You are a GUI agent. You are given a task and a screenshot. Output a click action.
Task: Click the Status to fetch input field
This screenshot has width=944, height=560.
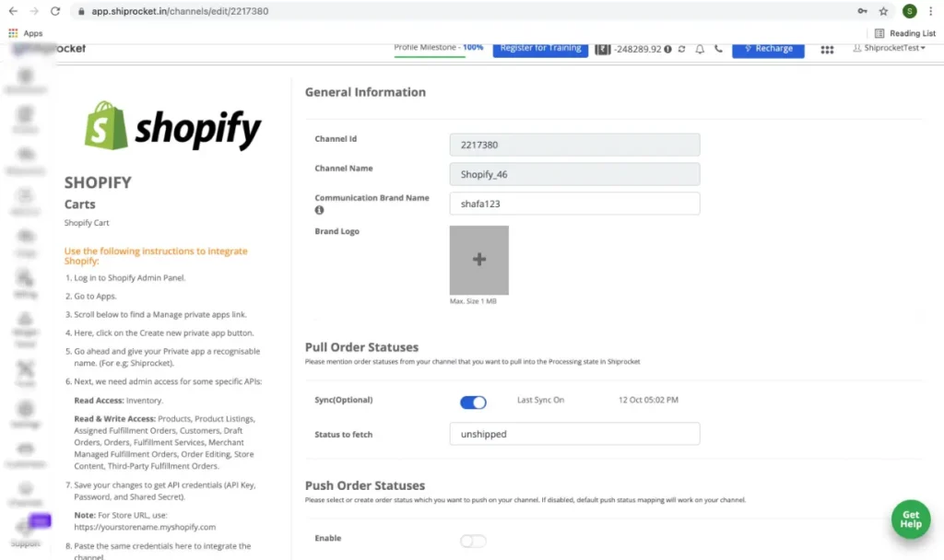pyautogui.click(x=573, y=433)
